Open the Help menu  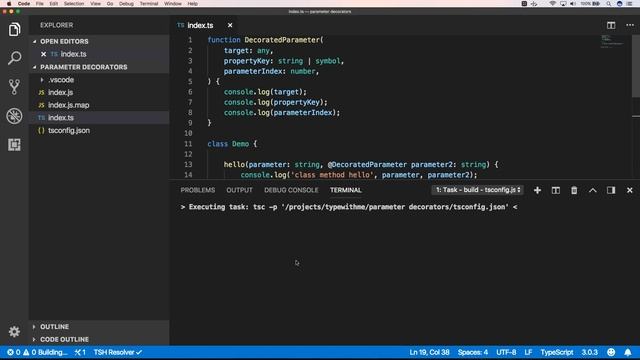pos(193,4)
